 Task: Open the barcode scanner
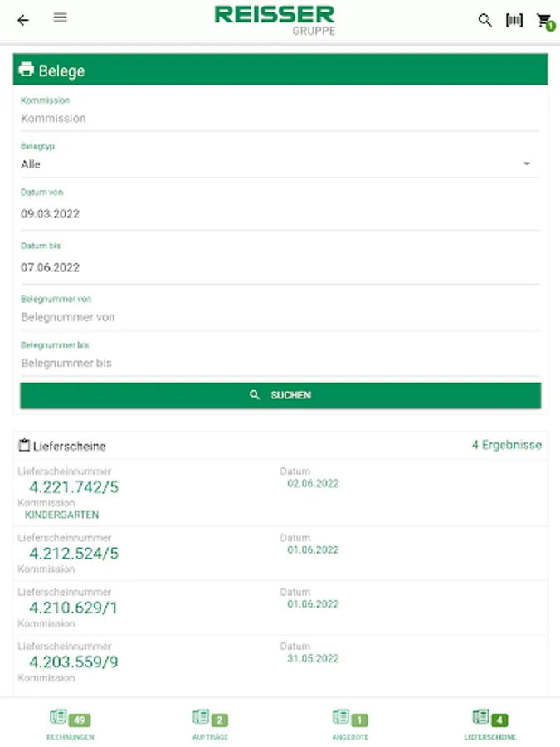(x=514, y=20)
